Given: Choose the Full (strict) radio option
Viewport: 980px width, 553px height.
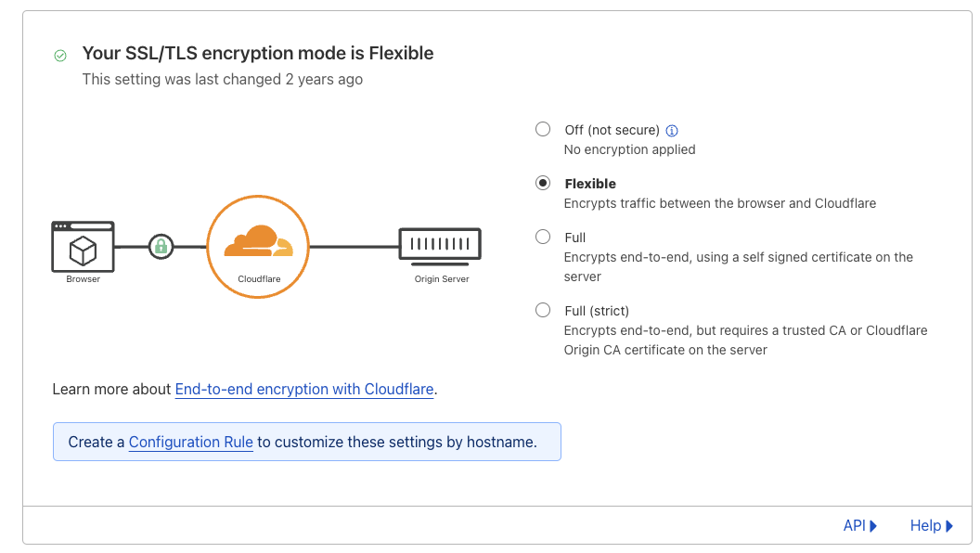Looking at the screenshot, I should point(543,311).
